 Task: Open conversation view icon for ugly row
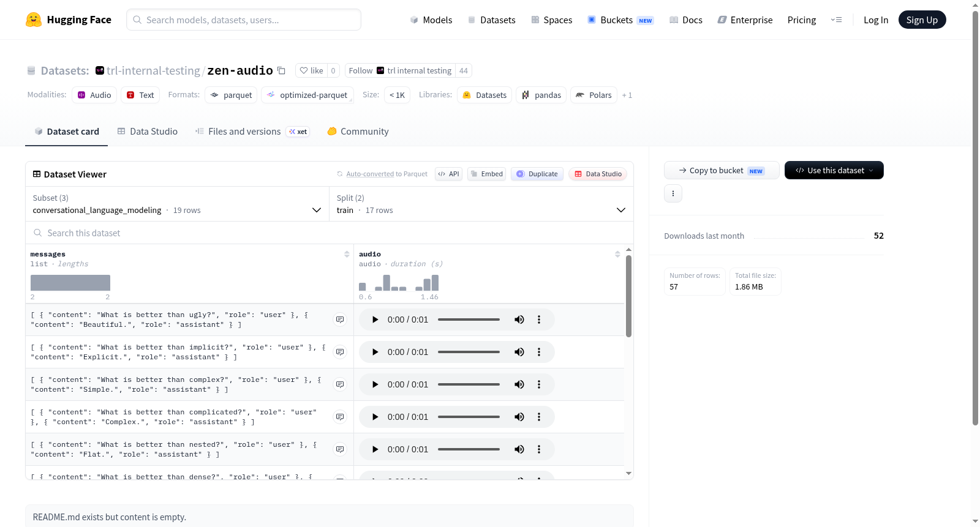(340, 320)
